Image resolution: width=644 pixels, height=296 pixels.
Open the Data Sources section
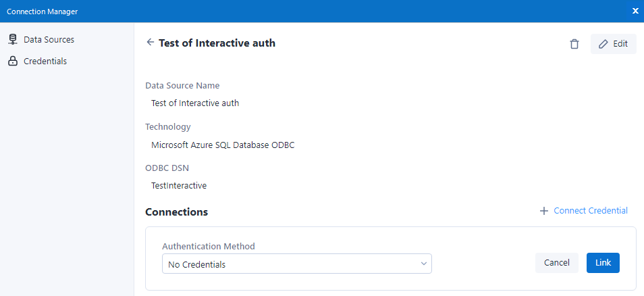pos(49,40)
